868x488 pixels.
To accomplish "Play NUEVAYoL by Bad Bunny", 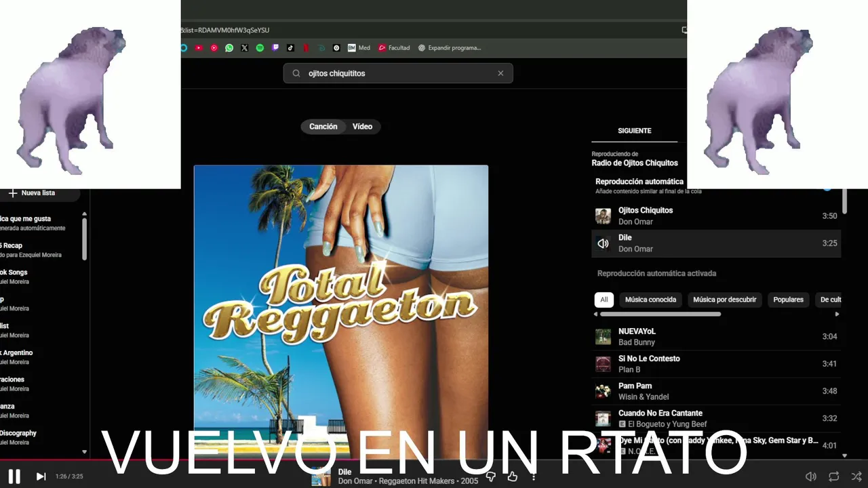I will 716,337.
